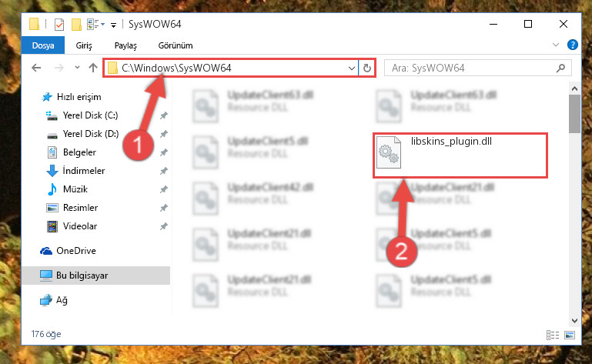Open recent locations dropdown arrow
The width and height of the screenshot is (592, 364).
tap(78, 68)
